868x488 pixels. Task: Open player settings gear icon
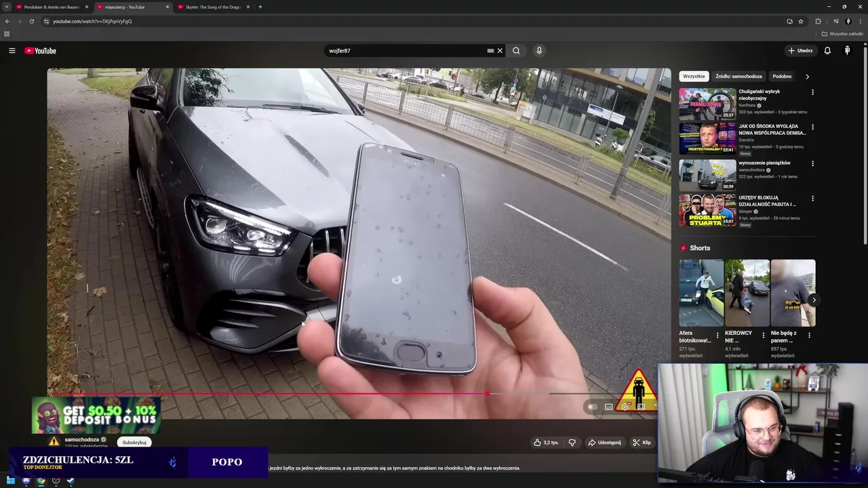coord(625,407)
